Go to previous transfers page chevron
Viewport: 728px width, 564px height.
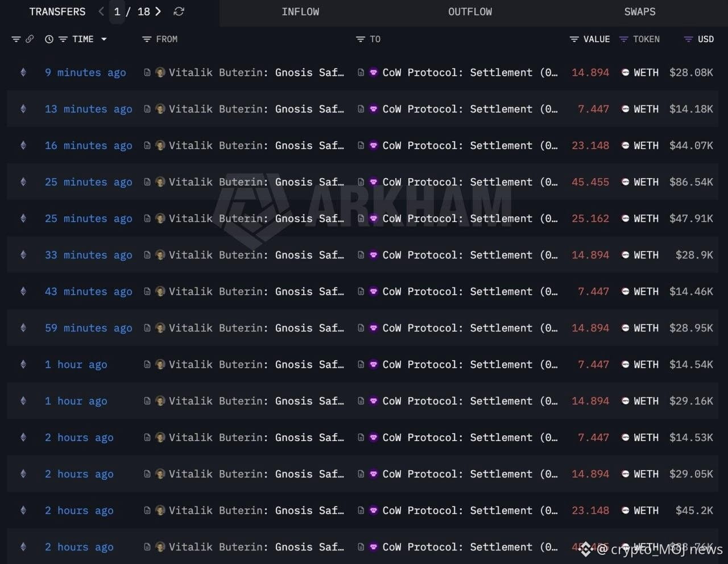tap(101, 11)
